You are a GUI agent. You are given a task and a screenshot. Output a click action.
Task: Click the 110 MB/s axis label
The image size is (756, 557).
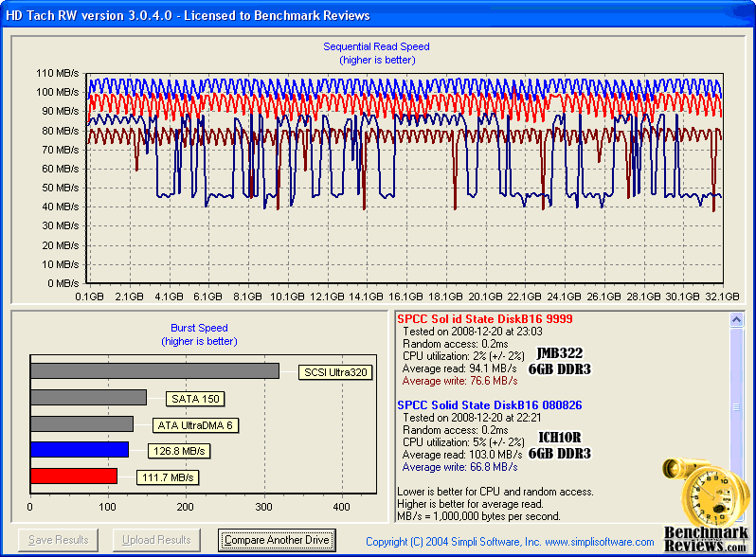click(x=58, y=73)
